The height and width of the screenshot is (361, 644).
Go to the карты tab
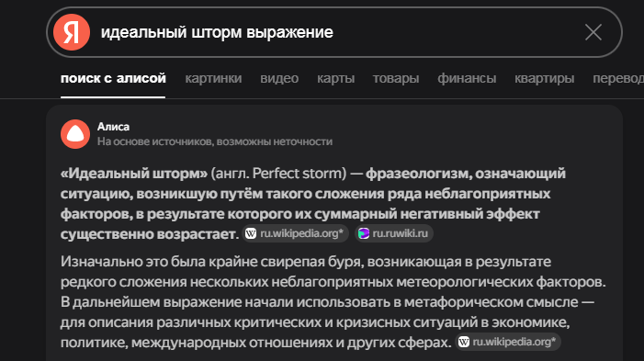click(x=335, y=78)
